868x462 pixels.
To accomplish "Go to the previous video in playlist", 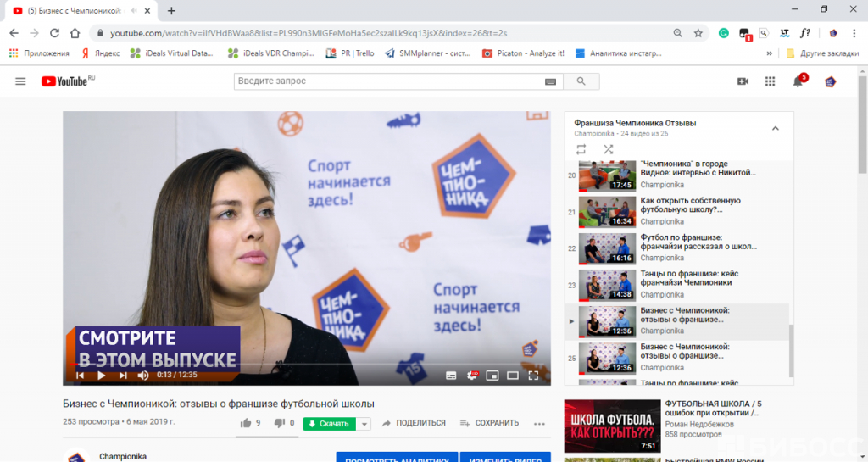I will 81,376.
